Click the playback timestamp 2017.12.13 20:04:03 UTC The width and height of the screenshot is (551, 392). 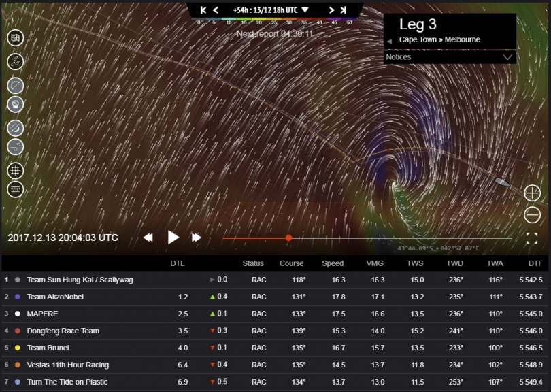63,238
